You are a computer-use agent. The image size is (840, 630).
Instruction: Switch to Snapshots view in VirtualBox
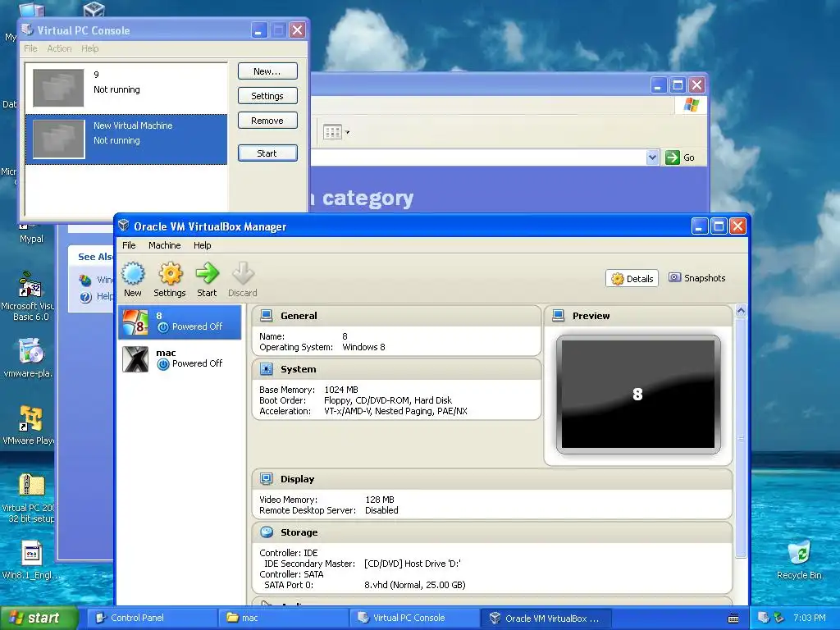click(697, 278)
